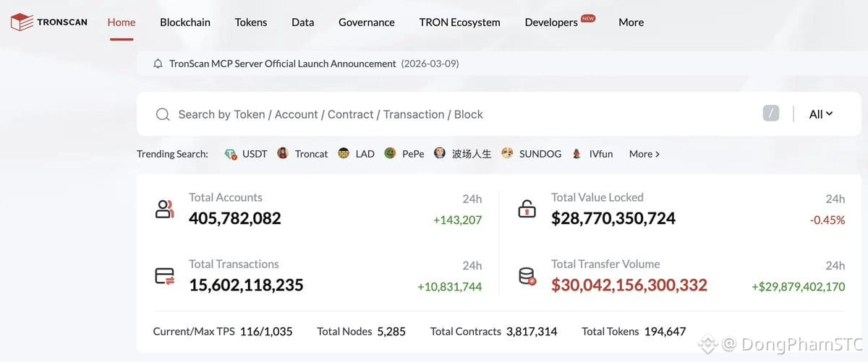
Task: Click the TRONSCAN logo icon
Action: point(22,22)
